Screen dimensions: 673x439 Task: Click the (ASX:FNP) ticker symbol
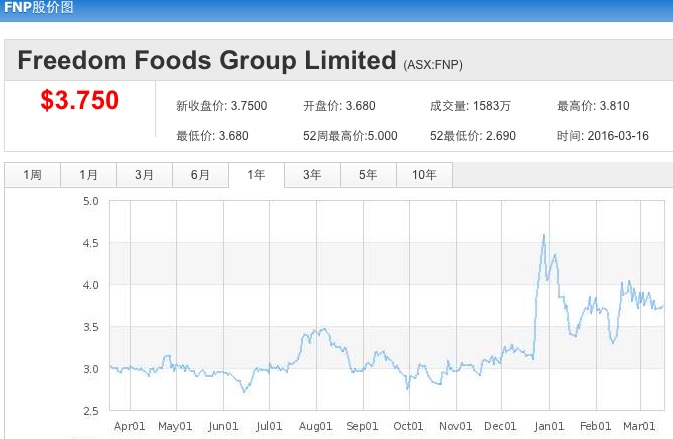(433, 65)
